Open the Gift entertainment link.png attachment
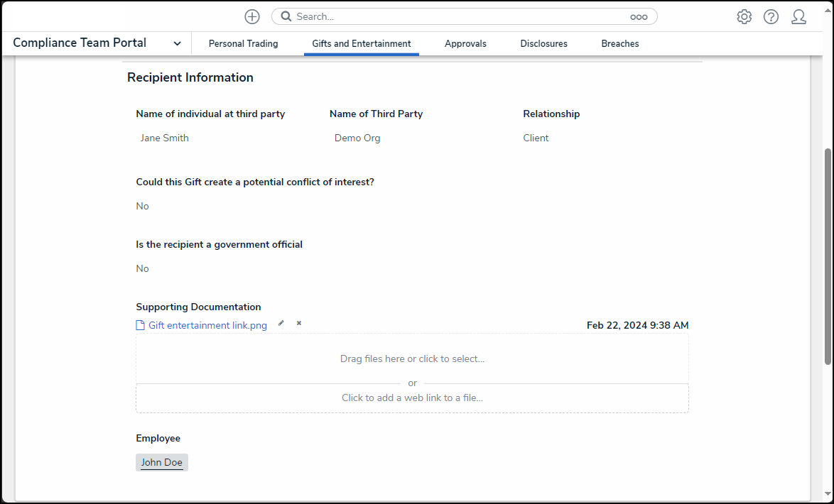834x504 pixels. tap(207, 324)
